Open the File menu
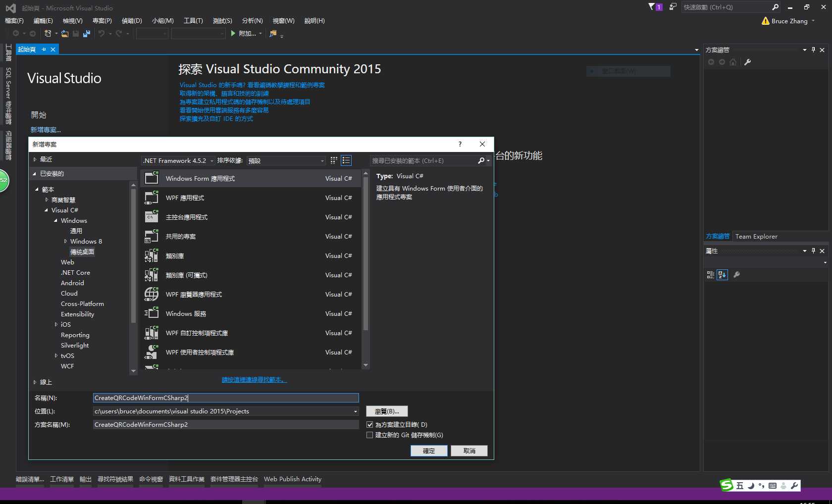The image size is (832, 504). [14, 21]
